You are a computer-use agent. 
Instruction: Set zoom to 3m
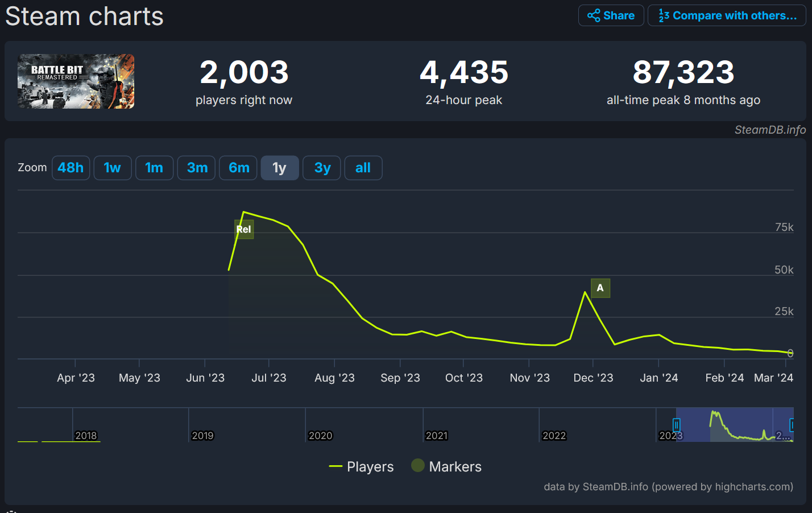pos(197,168)
